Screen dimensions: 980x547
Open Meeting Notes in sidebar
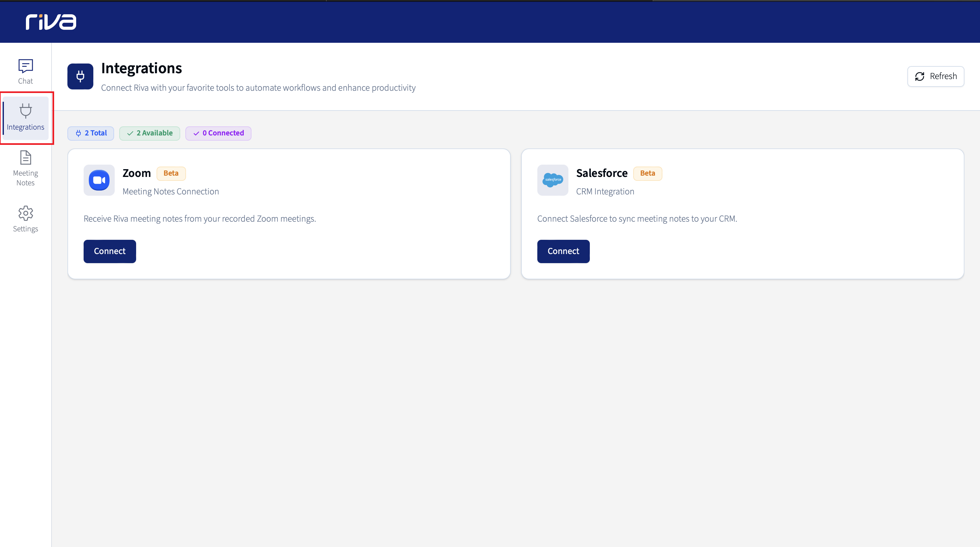coord(26,168)
